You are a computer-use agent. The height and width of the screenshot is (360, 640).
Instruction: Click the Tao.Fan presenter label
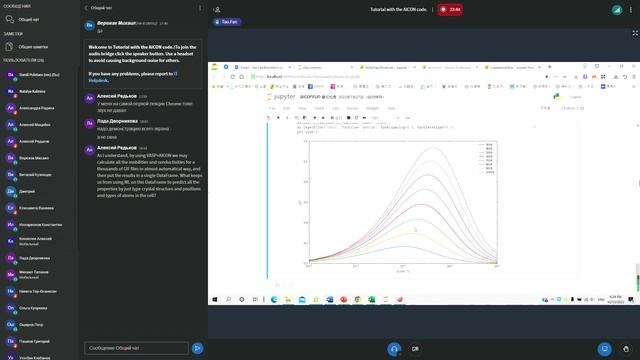click(x=227, y=22)
